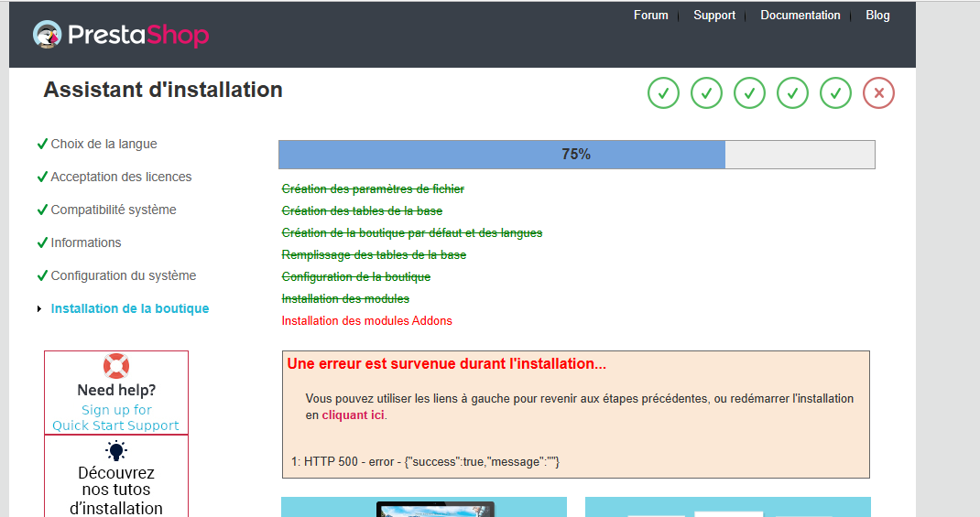Return to Compatibilité système step
The height and width of the screenshot is (517, 980).
coord(114,210)
